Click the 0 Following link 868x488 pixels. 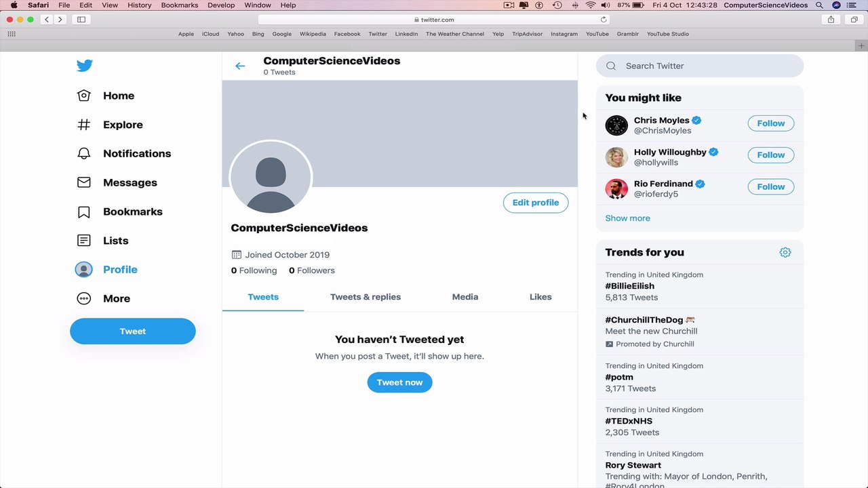pos(254,270)
